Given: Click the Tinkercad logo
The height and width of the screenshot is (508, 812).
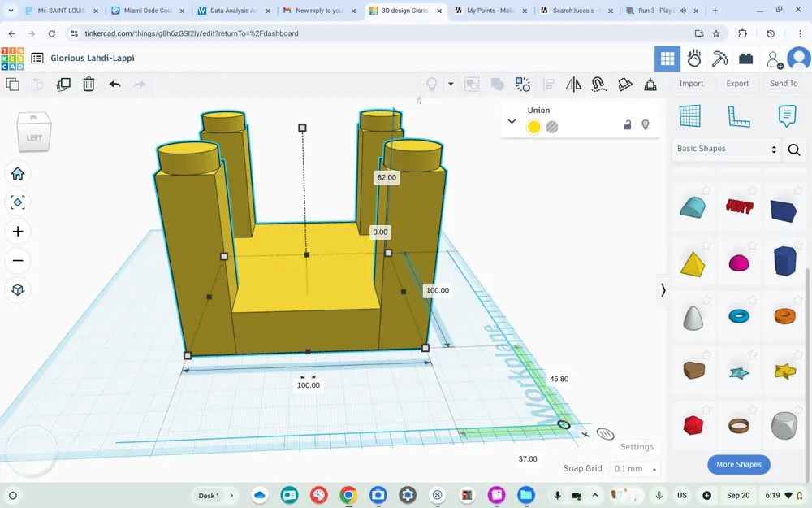Looking at the screenshot, I should (12, 59).
